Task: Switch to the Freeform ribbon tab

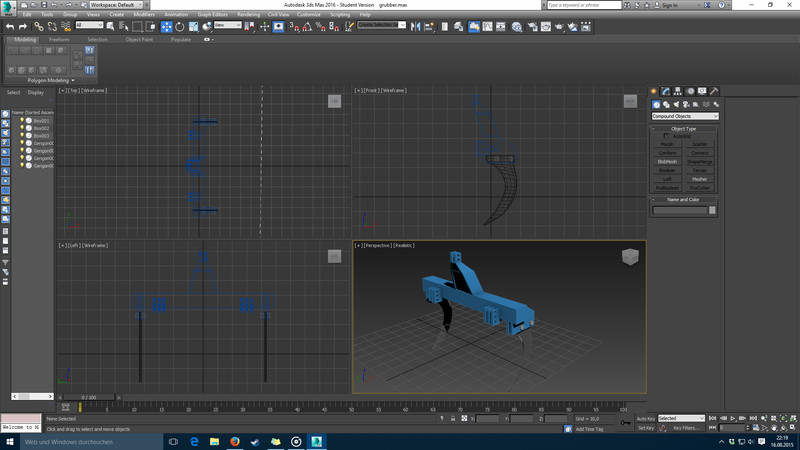Action: [x=59, y=39]
